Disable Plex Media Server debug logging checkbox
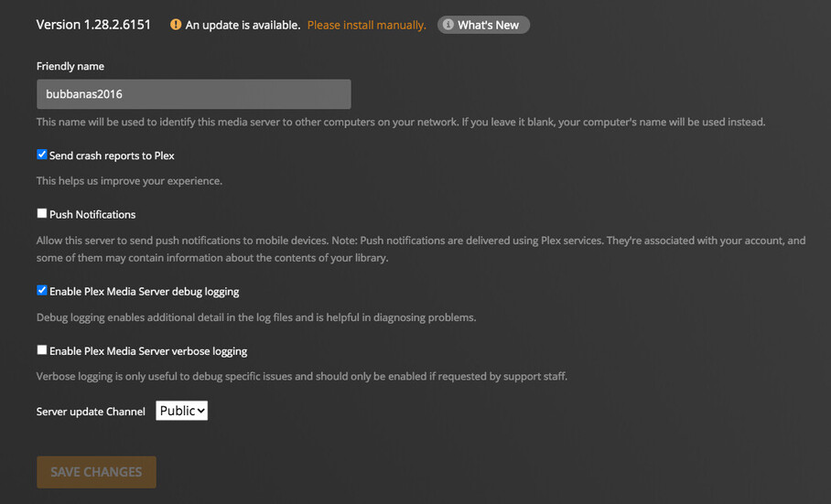Screen dimensions: 831x504 pyautogui.click(x=42, y=290)
